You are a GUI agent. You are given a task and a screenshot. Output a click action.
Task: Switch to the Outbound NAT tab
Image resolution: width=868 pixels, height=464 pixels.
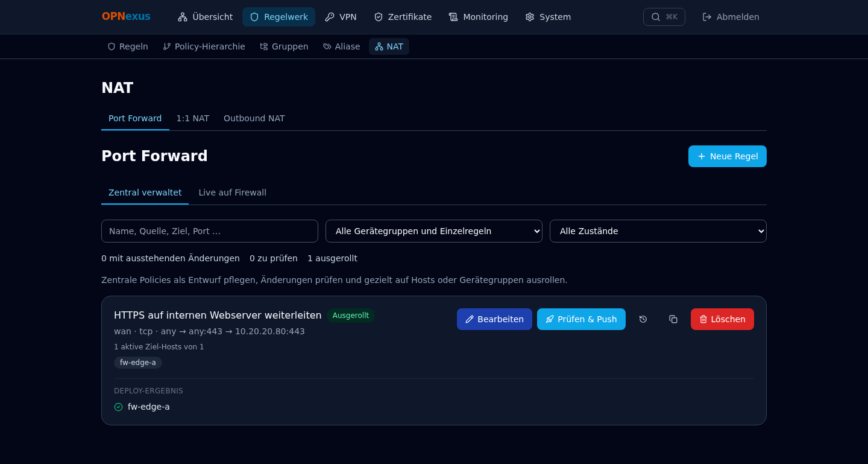[254, 118]
